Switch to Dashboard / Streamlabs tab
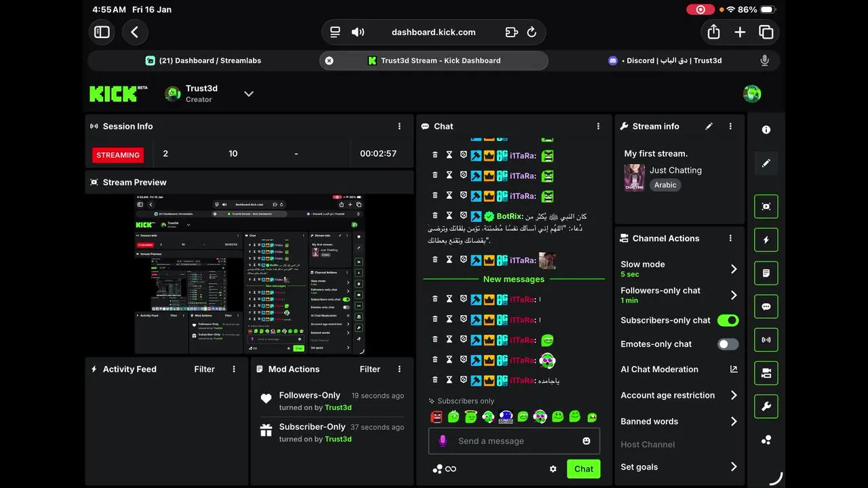Viewport: 868px width, 488px height. pos(203,60)
